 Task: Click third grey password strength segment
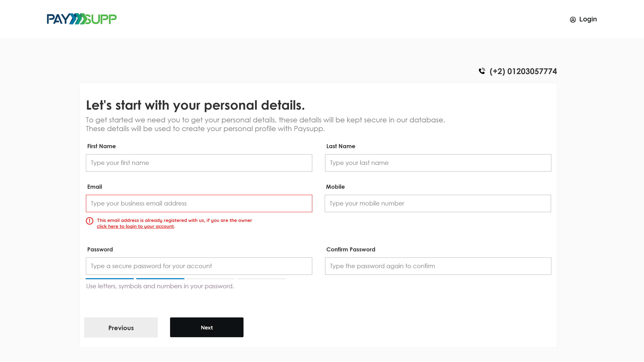[211, 279]
